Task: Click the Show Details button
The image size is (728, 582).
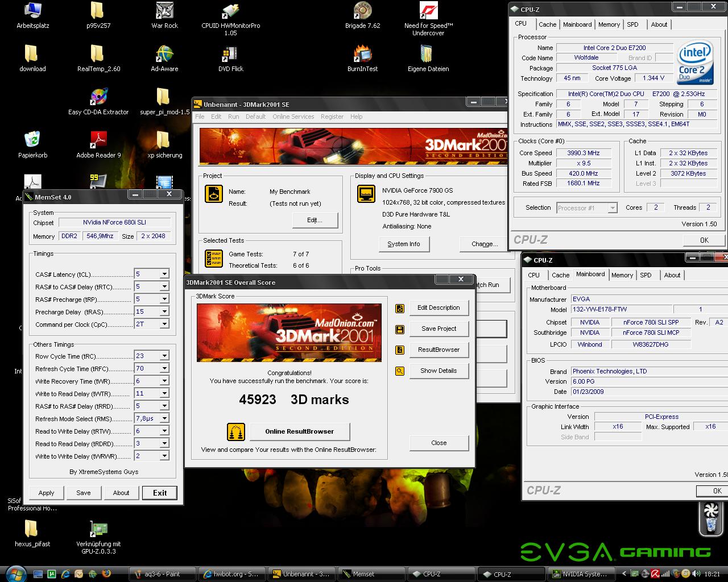Action: pos(439,371)
